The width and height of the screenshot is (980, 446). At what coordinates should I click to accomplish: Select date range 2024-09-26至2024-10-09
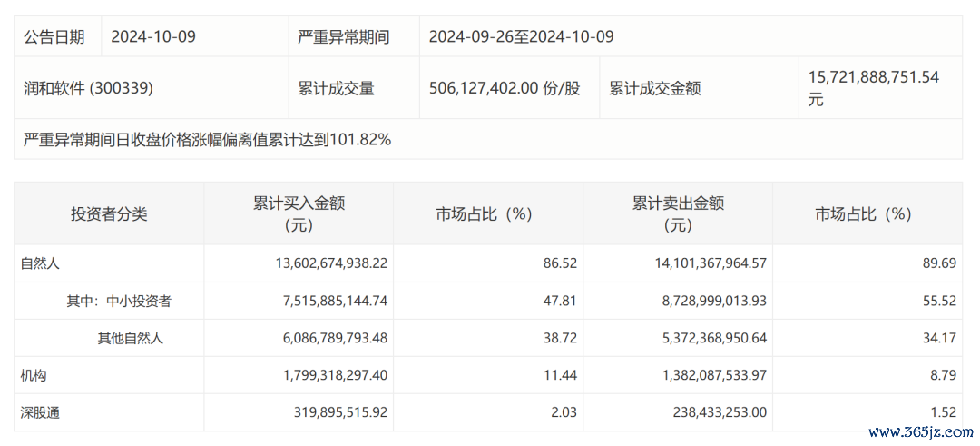point(521,37)
